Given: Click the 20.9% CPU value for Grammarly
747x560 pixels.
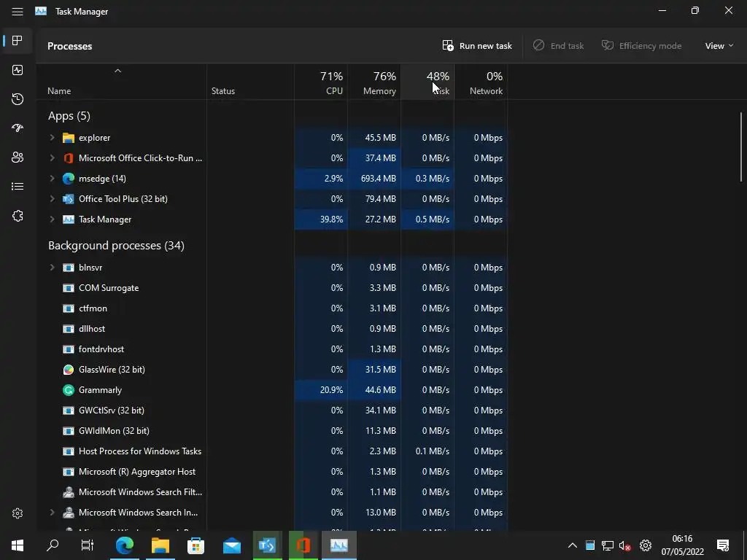Looking at the screenshot, I should (x=331, y=390).
